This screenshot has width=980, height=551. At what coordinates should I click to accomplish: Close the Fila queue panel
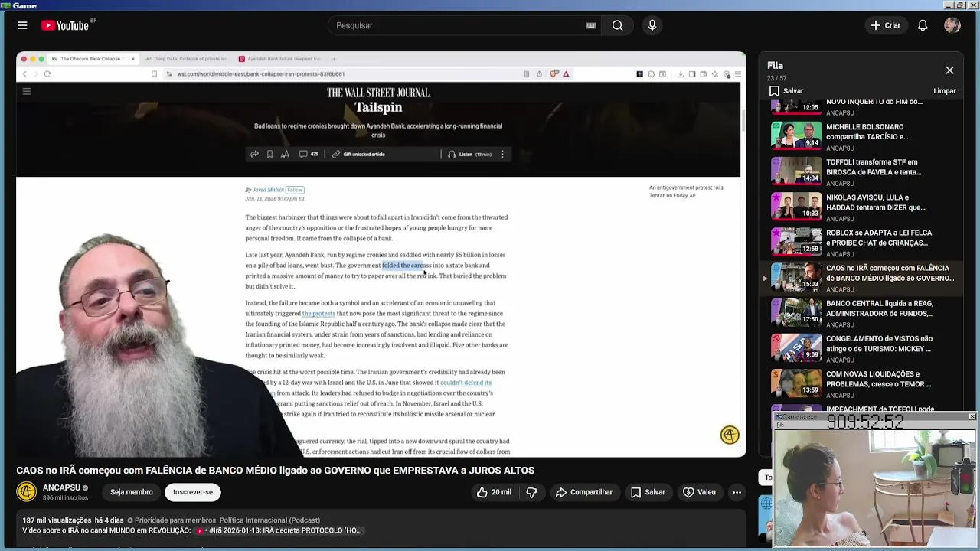(949, 70)
